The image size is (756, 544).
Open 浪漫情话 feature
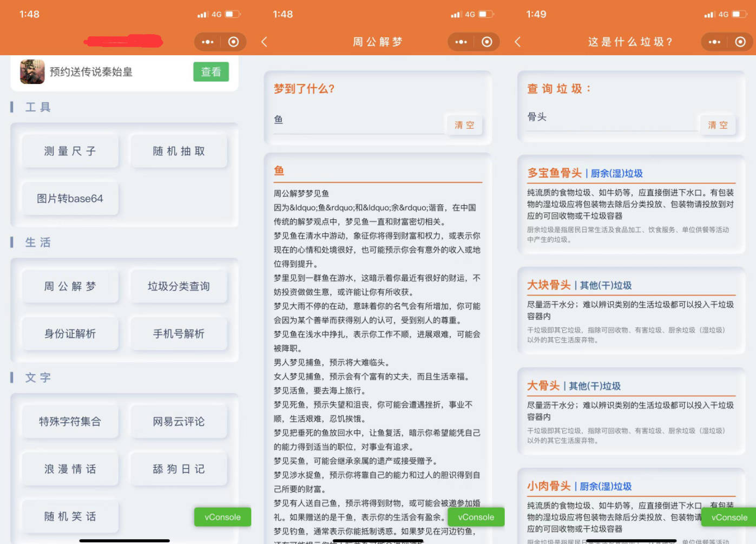70,469
